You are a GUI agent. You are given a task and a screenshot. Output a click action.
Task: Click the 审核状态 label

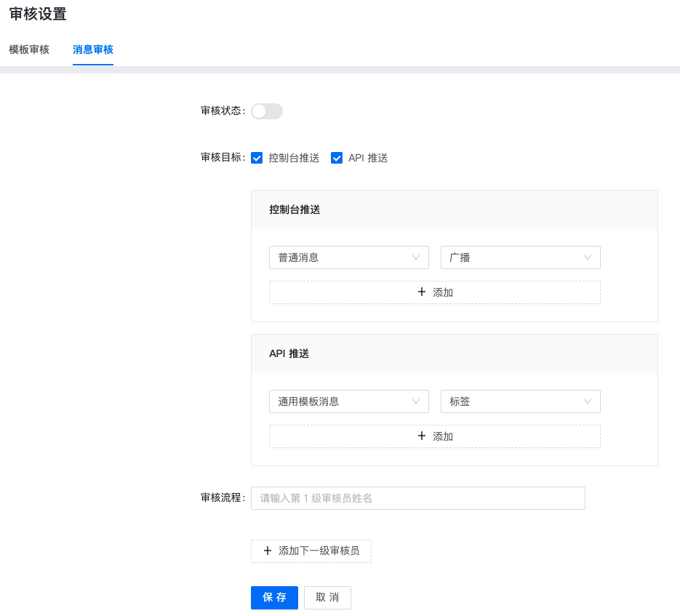223,111
